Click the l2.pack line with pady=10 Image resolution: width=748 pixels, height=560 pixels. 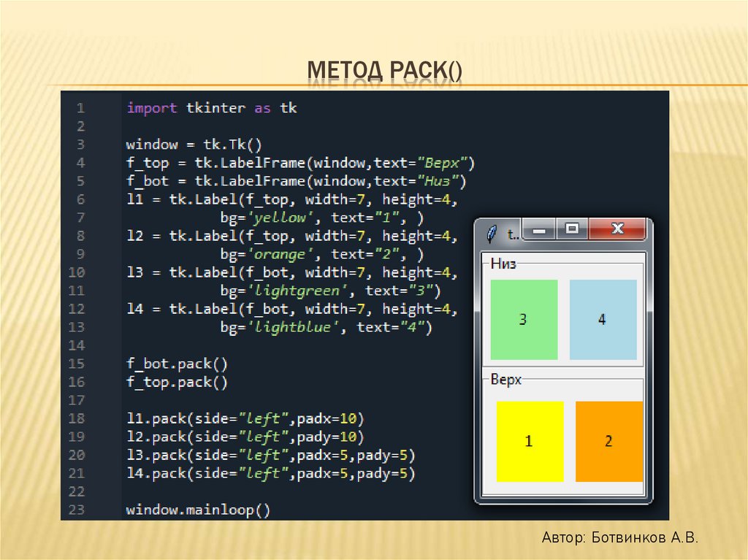(x=245, y=437)
